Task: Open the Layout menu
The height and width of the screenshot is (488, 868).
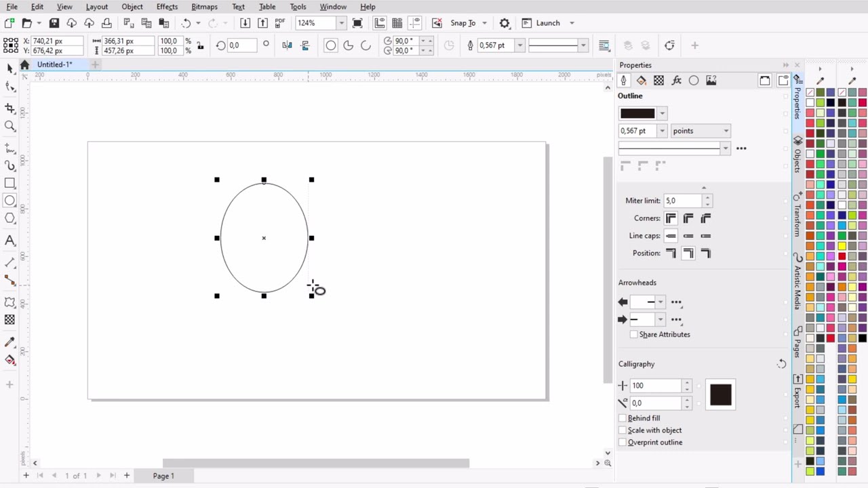Action: click(x=97, y=7)
